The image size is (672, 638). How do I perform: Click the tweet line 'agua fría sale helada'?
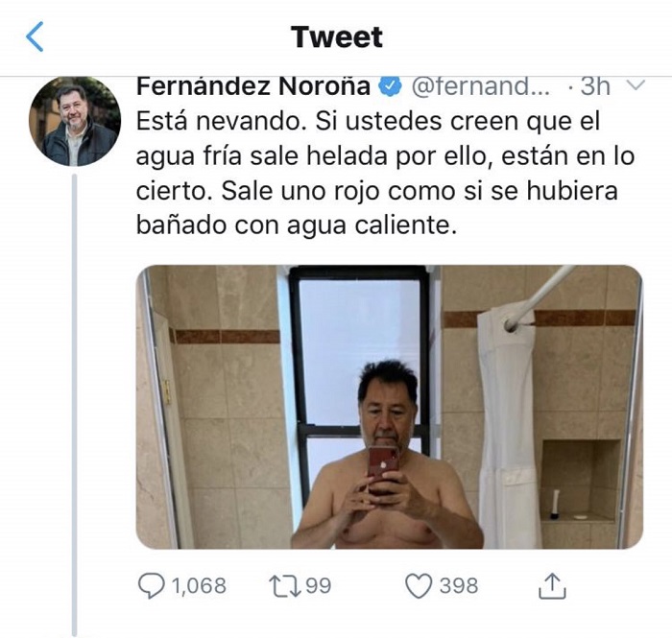[x=384, y=156]
